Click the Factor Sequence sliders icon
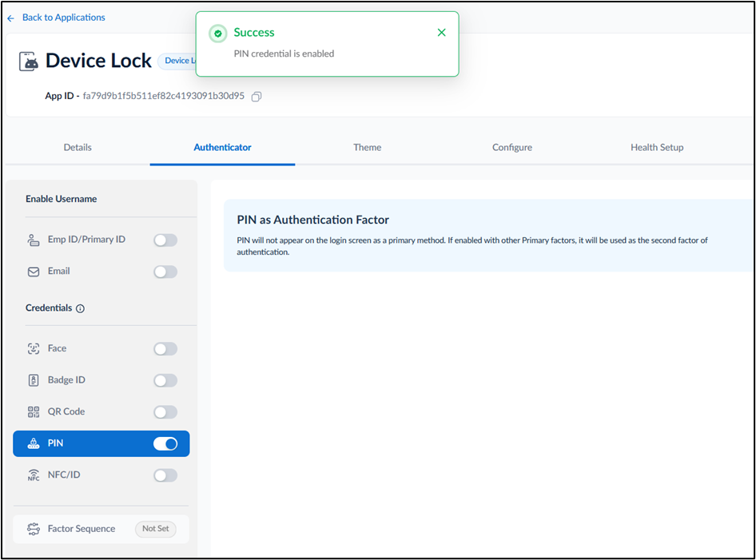756x560 pixels. pos(34,529)
